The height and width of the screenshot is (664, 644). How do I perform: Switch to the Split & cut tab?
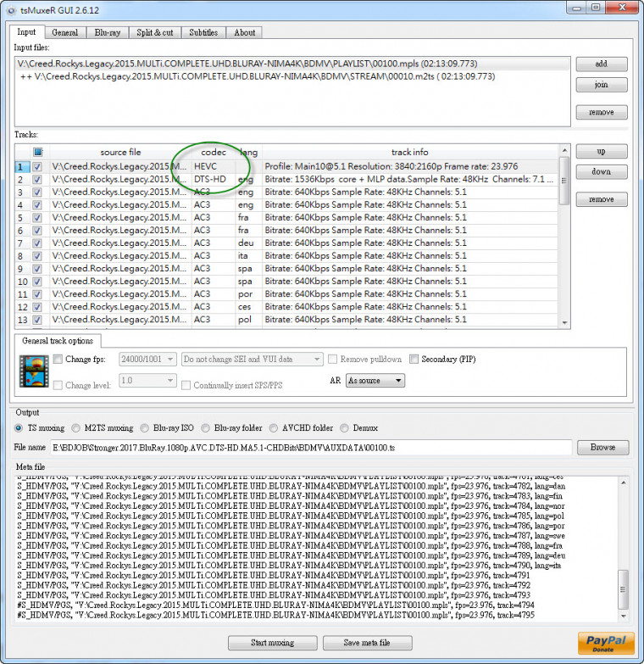tap(155, 32)
